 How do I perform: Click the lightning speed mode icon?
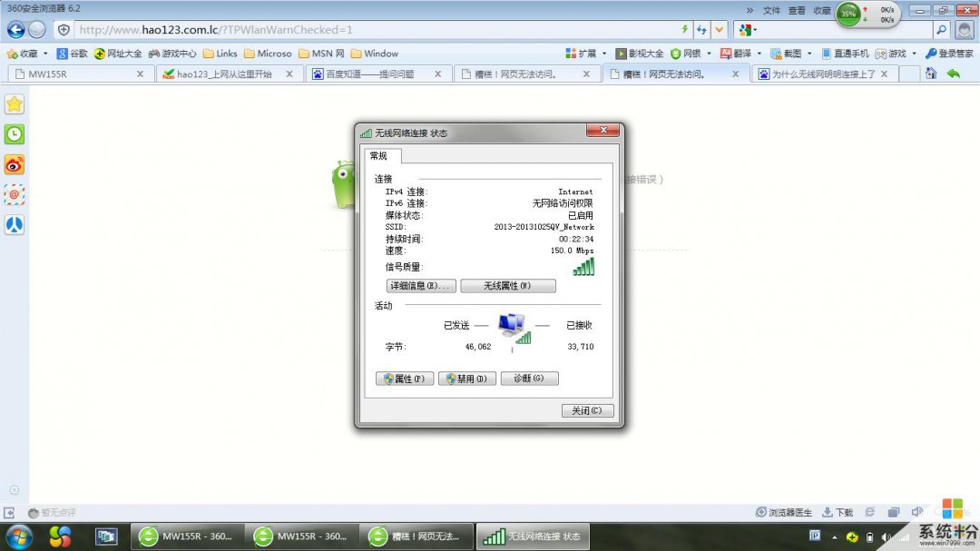coord(685,29)
